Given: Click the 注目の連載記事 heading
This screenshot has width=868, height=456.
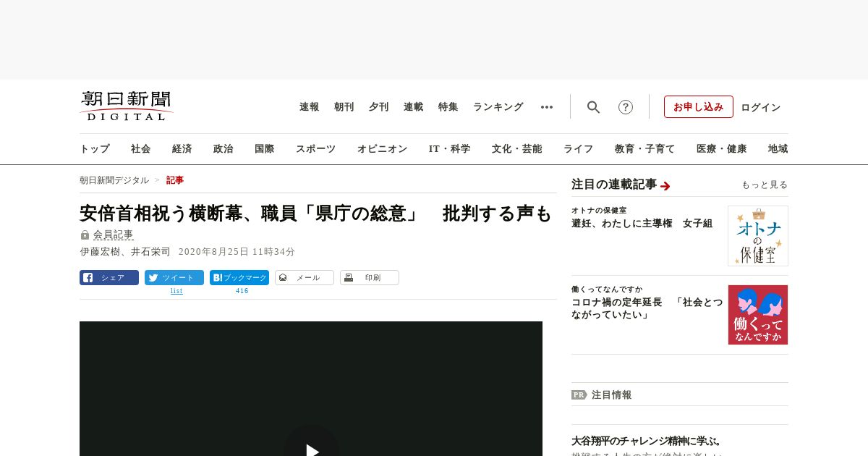Looking at the screenshot, I should pyautogui.click(x=614, y=185).
